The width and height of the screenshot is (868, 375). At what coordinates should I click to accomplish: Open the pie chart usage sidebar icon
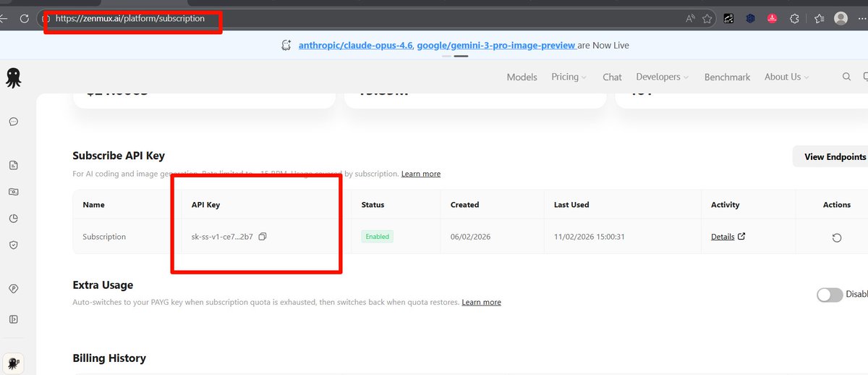(13, 219)
